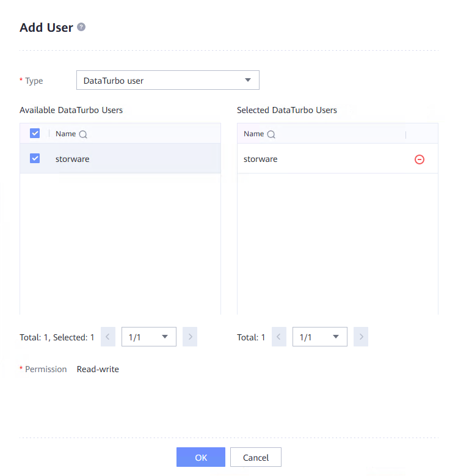Click search icon in Selected users Name column

(x=271, y=134)
